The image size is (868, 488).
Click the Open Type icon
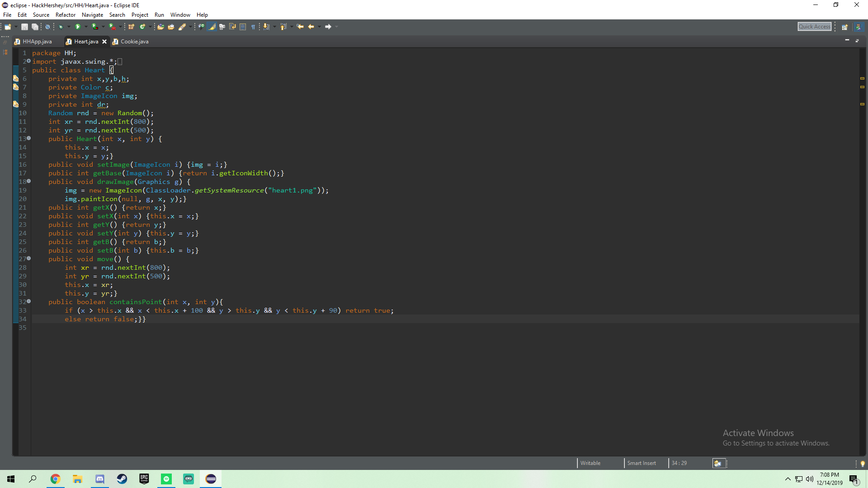pos(160,27)
